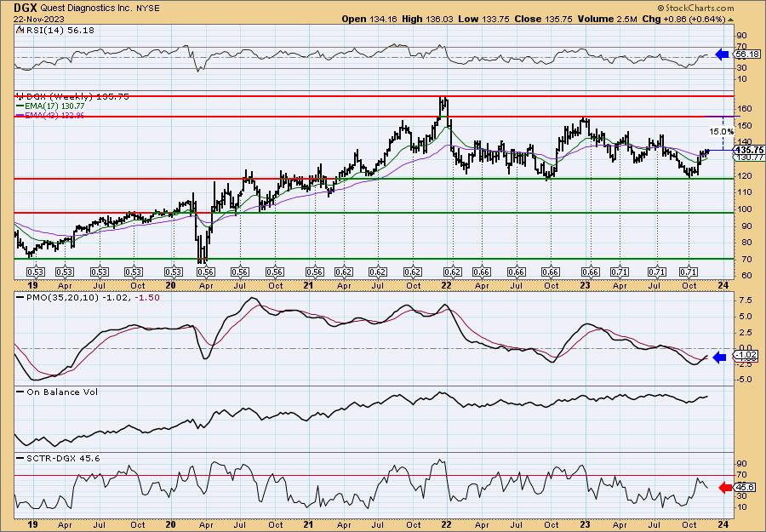Click the High 136.03 value
Screen dimensions: 766x532
[x=427, y=19]
